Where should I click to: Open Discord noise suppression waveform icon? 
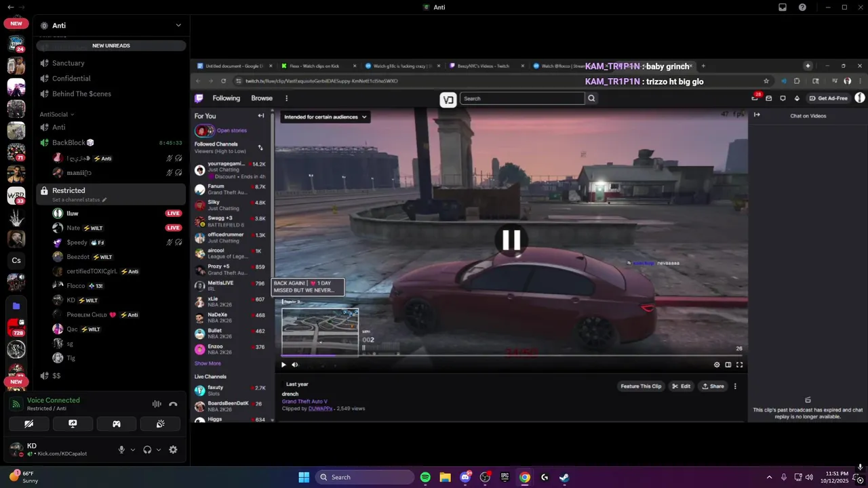(x=157, y=404)
